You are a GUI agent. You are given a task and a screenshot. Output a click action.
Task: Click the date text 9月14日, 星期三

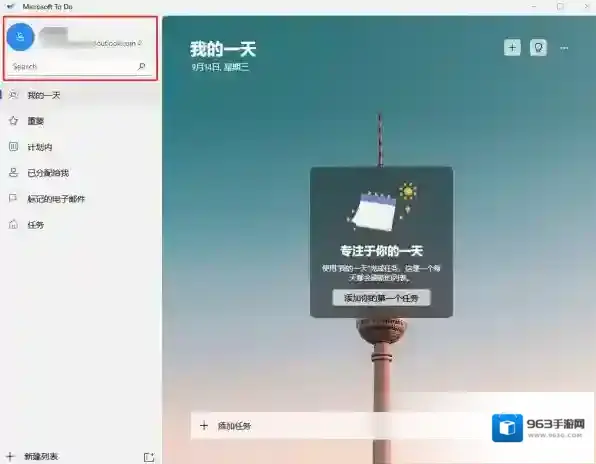(x=220, y=67)
